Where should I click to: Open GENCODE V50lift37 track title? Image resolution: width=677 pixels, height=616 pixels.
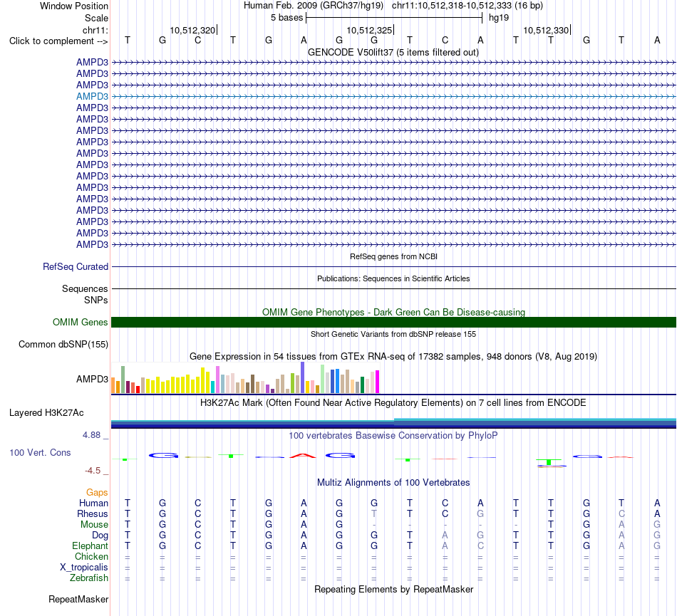393,53
